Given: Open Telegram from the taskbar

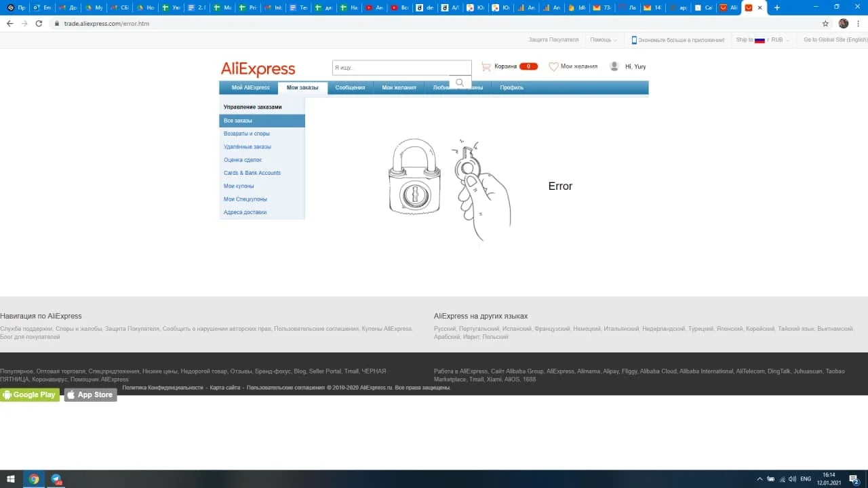Looking at the screenshot, I should tap(56, 479).
